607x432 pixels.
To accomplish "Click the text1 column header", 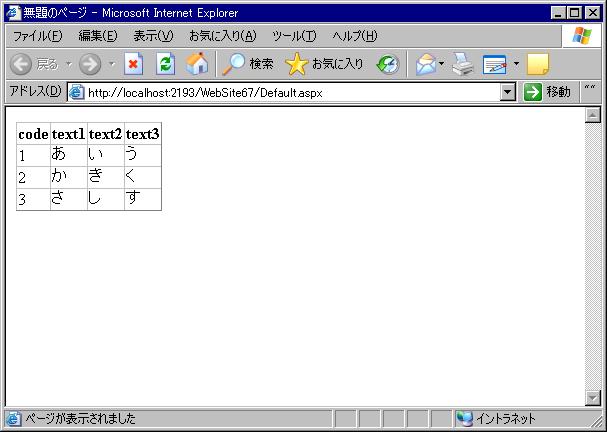I will pos(69,134).
